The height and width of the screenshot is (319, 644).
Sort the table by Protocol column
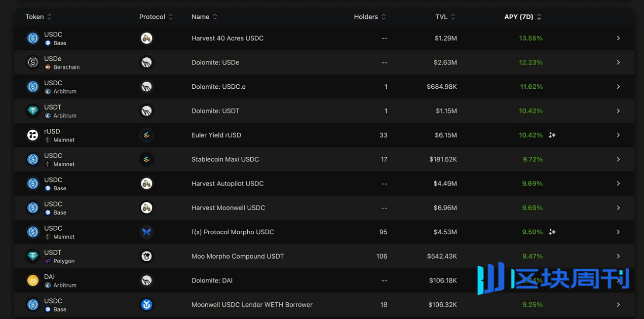point(156,17)
